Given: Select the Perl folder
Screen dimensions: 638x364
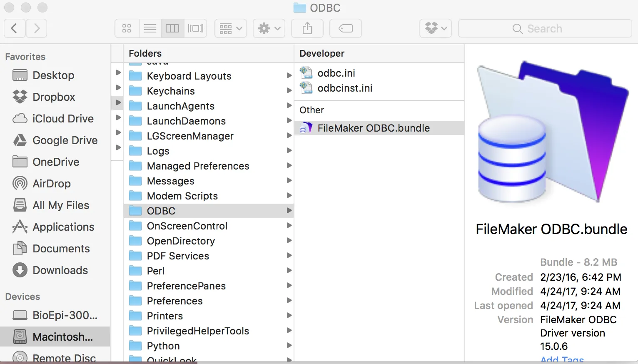Looking at the screenshot, I should pos(209,271).
